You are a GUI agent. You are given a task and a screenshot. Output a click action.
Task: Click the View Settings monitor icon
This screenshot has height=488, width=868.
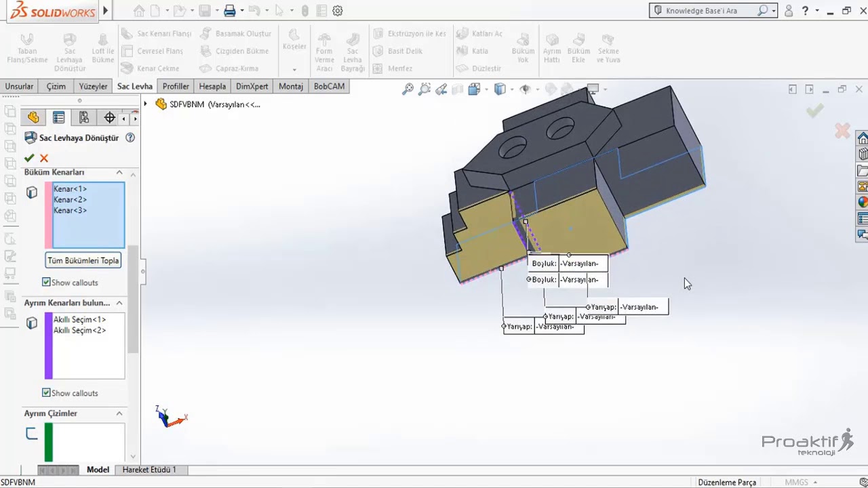point(593,89)
